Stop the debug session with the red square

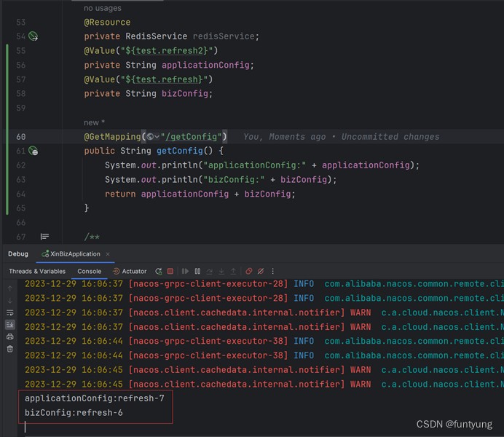point(170,271)
